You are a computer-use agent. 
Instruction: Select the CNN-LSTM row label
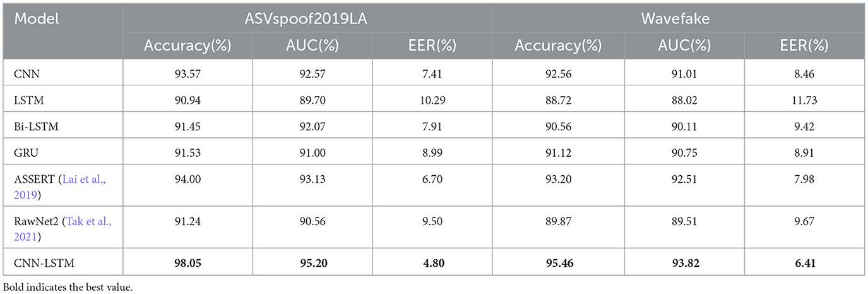click(x=39, y=262)
